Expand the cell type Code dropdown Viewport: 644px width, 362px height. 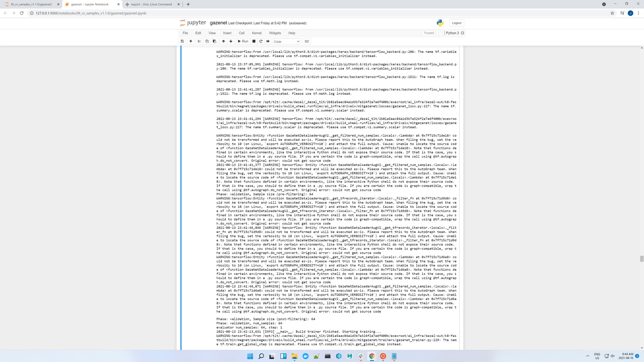tap(286, 42)
